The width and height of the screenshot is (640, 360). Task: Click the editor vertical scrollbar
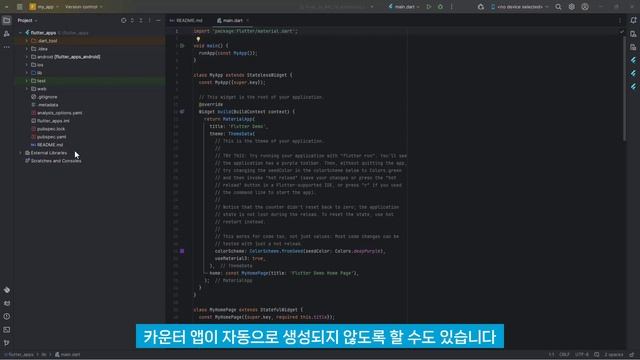pos(624,88)
